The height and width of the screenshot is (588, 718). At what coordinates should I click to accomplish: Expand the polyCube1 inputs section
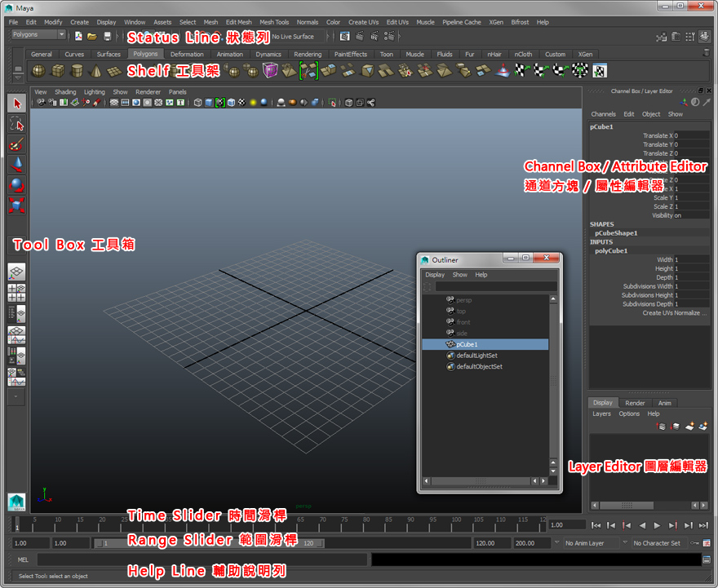point(611,250)
